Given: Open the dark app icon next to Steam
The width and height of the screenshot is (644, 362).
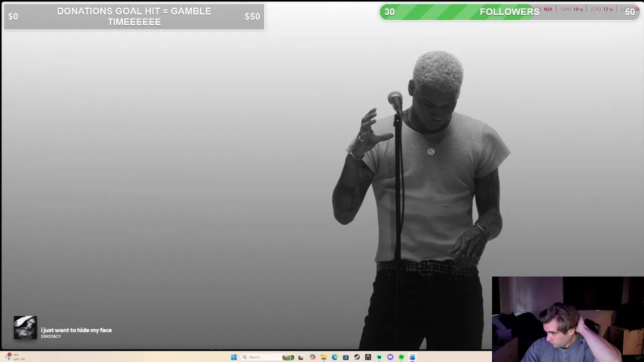Looking at the screenshot, I should 368,357.
